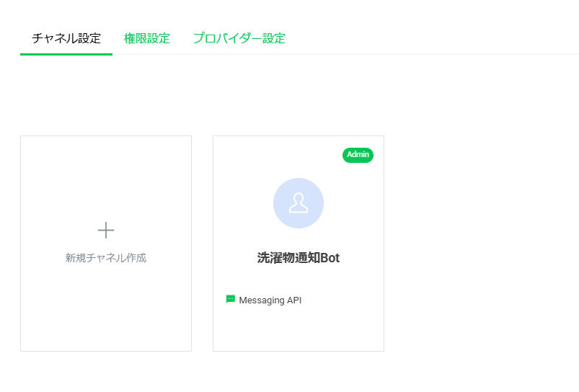
Task: Click the gap between the two channel cards
Action: pos(202,244)
